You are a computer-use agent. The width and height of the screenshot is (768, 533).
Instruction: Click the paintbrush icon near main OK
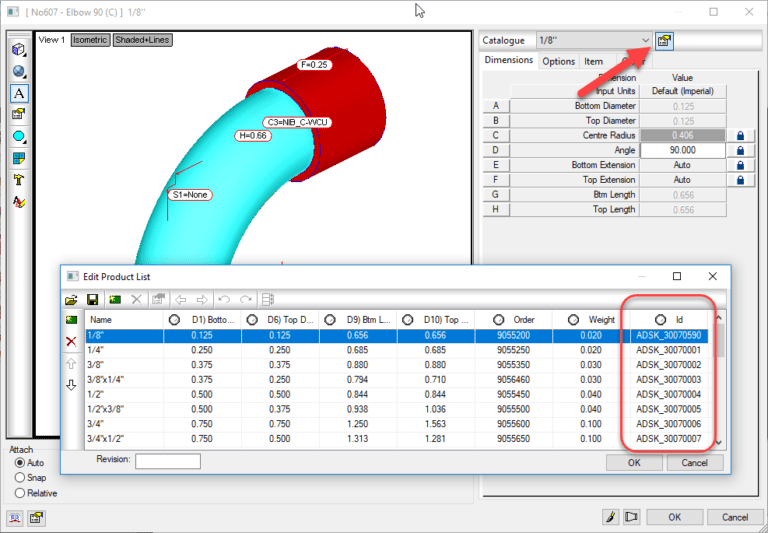pos(610,517)
